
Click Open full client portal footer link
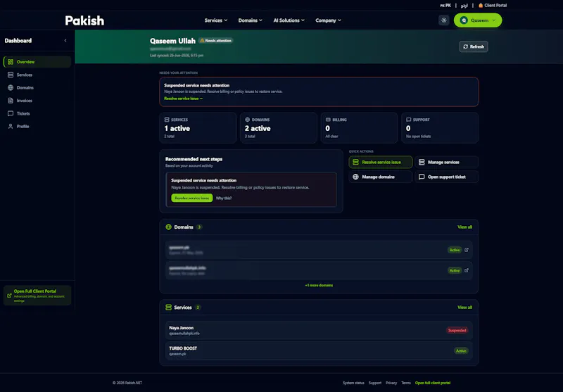[433, 383]
